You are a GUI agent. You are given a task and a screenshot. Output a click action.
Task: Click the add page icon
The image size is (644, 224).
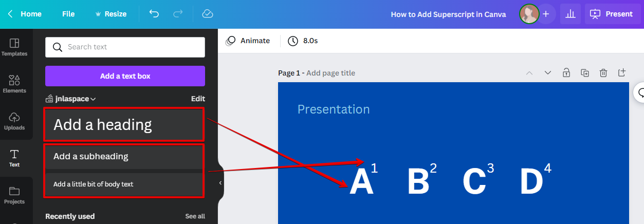coord(622,72)
